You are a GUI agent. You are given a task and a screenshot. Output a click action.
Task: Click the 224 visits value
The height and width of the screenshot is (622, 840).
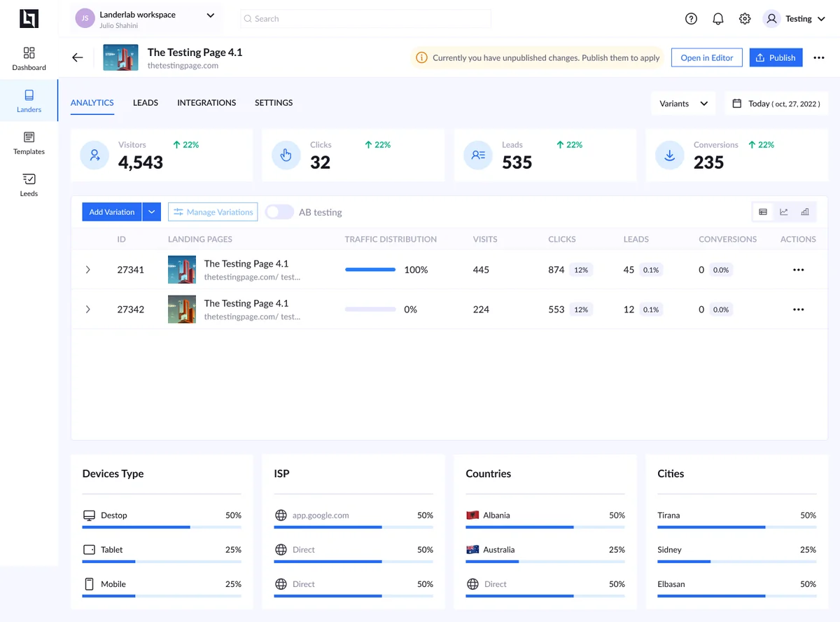point(481,310)
